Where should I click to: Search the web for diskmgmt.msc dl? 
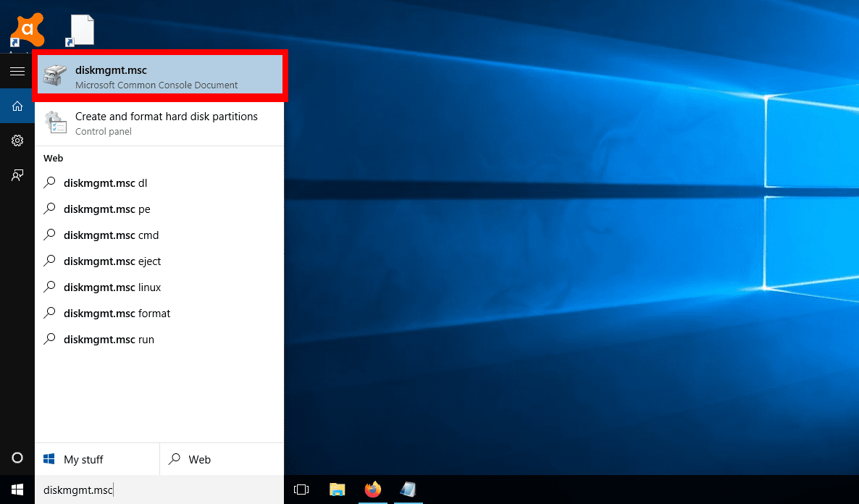105,182
